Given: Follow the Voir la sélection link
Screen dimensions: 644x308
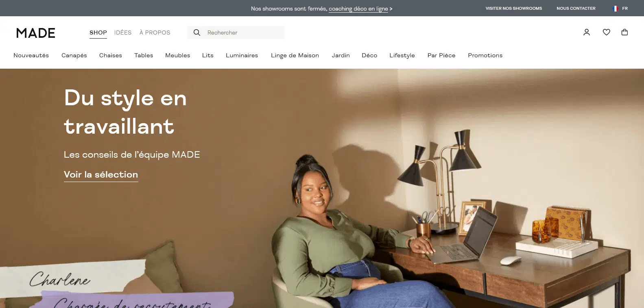Looking at the screenshot, I should 101,175.
